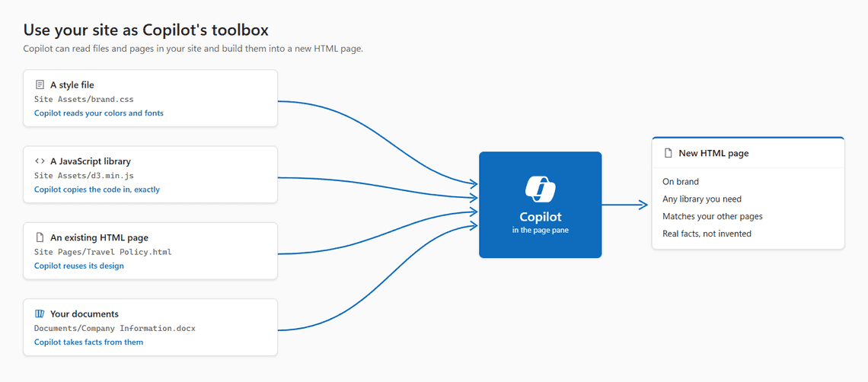This screenshot has height=382, width=868.
Task: Select the 'A style file' card title
Action: [72, 85]
